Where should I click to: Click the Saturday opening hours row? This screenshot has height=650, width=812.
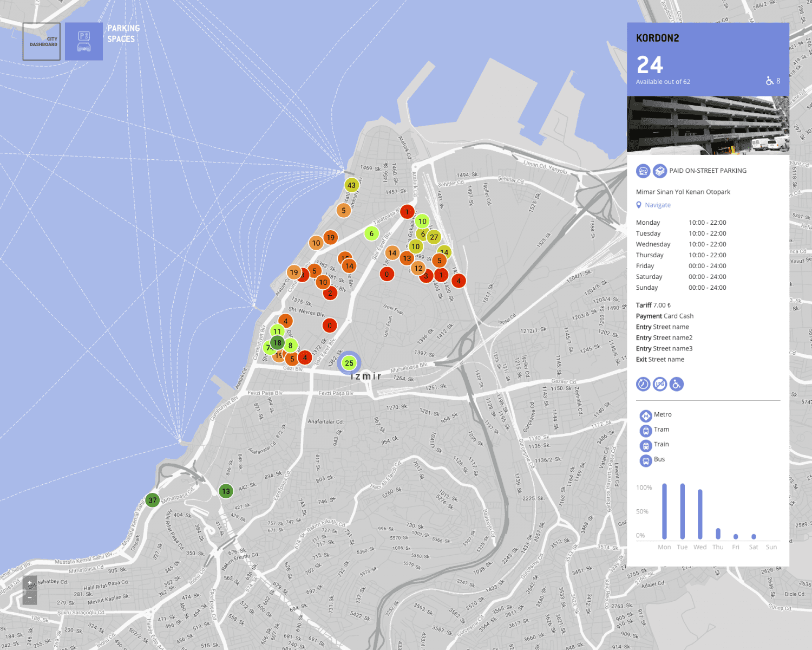click(x=681, y=277)
